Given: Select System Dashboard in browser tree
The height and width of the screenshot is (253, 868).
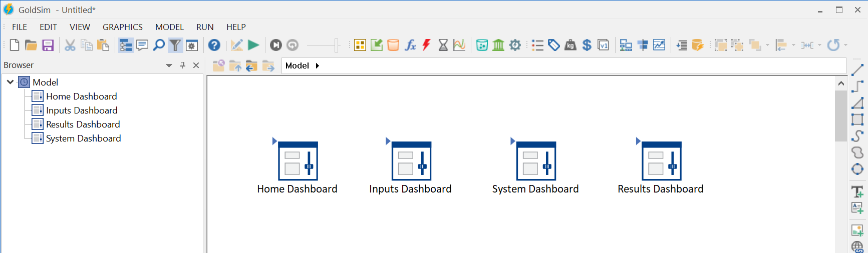Looking at the screenshot, I should pyautogui.click(x=84, y=138).
